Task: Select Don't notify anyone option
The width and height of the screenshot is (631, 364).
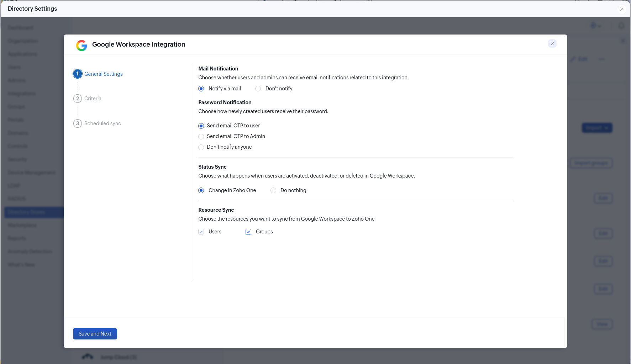Action: coord(201,147)
